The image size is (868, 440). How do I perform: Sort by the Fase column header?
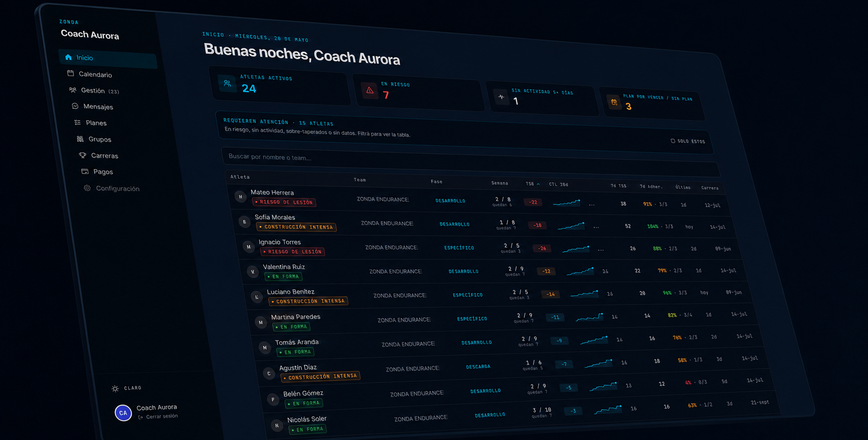(436, 181)
